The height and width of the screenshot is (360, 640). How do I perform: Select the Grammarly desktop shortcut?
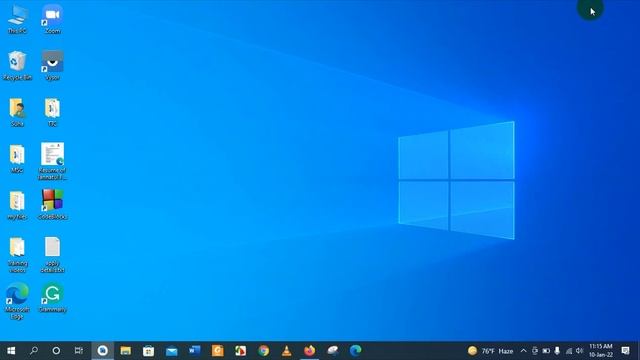point(52,298)
